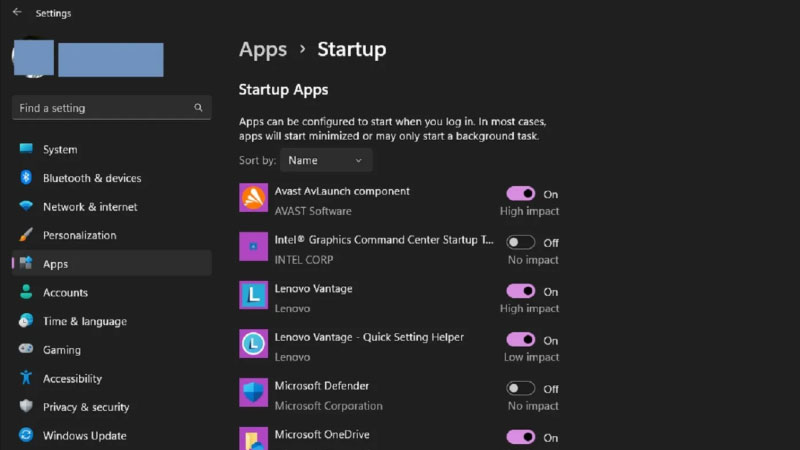Open Privacy & security
The width and height of the screenshot is (800, 450).
pyautogui.click(x=112, y=407)
